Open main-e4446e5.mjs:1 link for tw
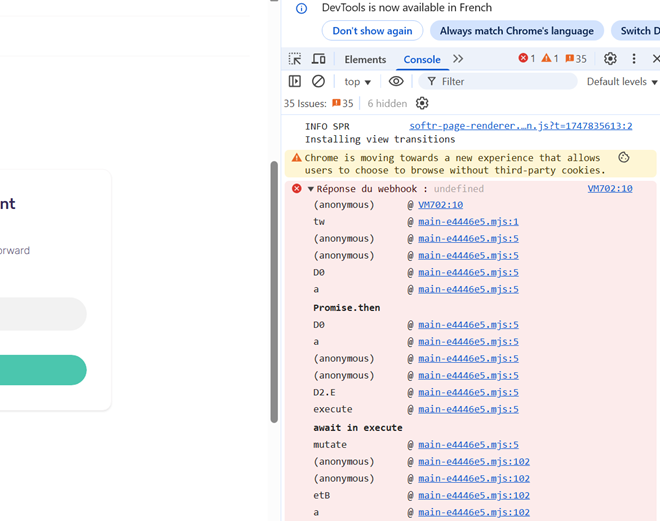This screenshot has height=521, width=660. [468, 221]
